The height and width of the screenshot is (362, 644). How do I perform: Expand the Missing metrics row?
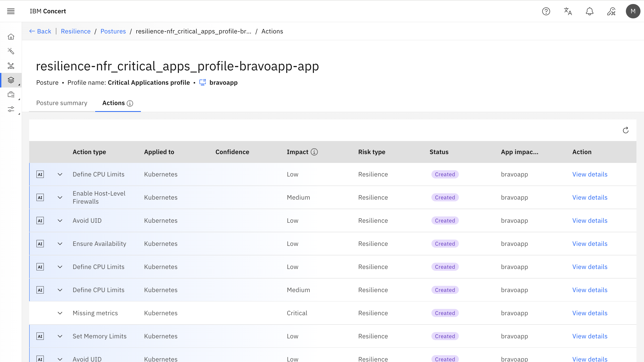pos(60,313)
